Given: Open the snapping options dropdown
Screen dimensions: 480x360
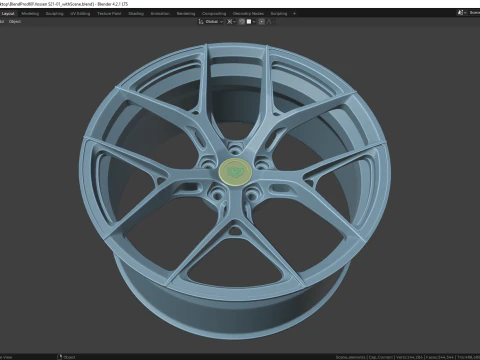Looking at the screenshot, I should tap(251, 22).
